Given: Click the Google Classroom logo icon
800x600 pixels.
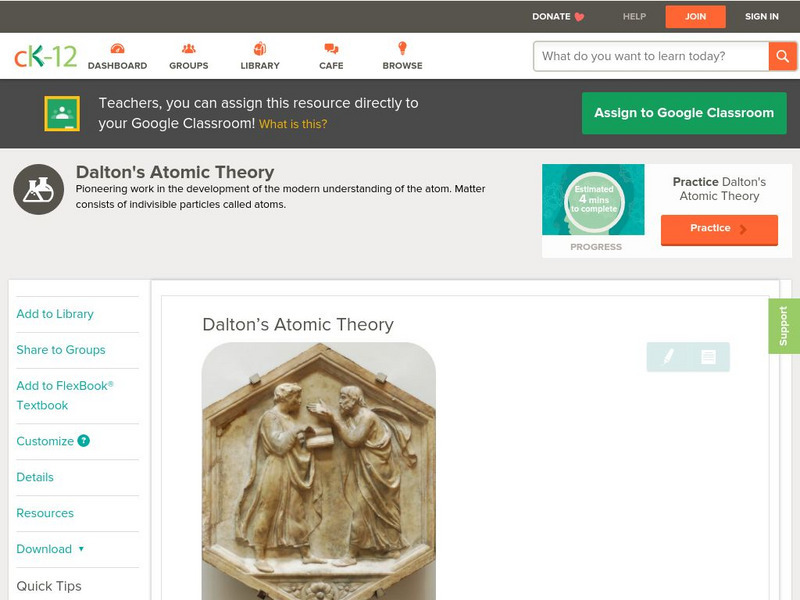Looking at the screenshot, I should pos(62,113).
